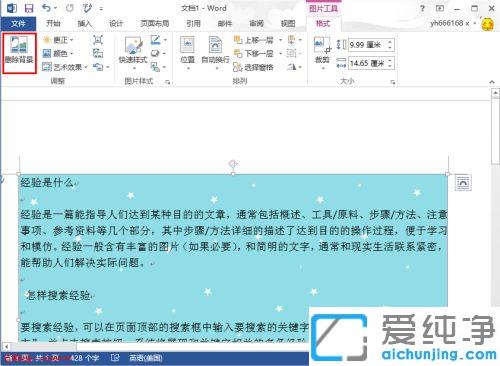This screenshot has width=500, height=366.
Task: Click the Picture Layout icon
Action: tap(155, 67)
